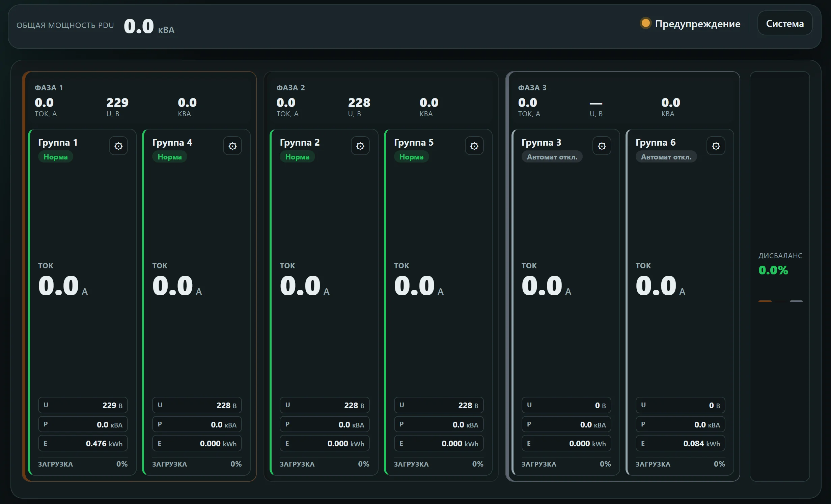Open settings gear for Группа 2
This screenshot has width=831, height=504.
click(x=360, y=146)
